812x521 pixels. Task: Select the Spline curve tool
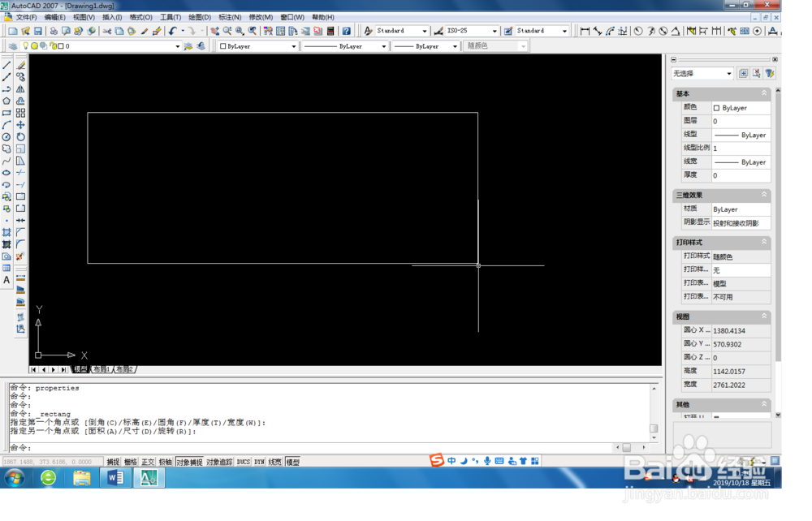coord(6,161)
